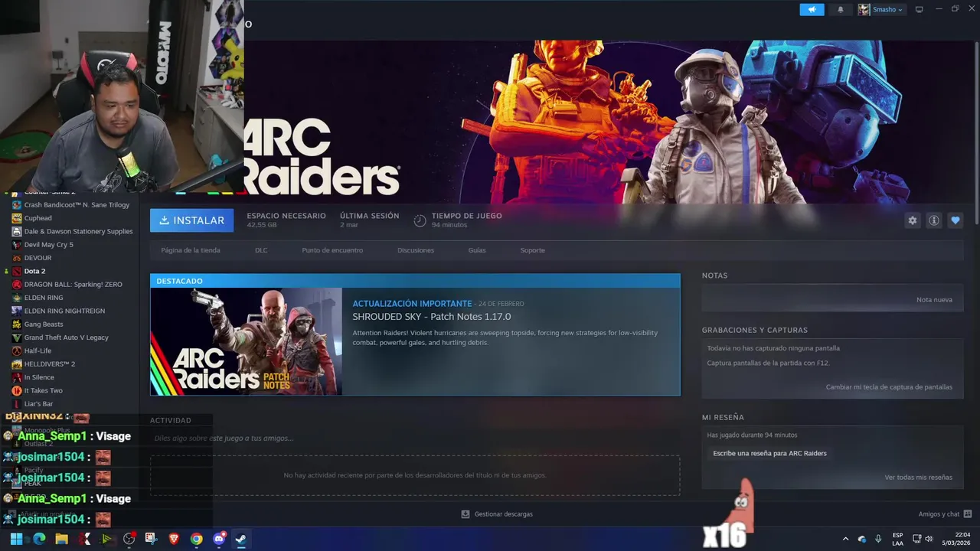Click Escribe una reseña para ARC Raiders
This screenshot has height=551, width=980.
(770, 453)
